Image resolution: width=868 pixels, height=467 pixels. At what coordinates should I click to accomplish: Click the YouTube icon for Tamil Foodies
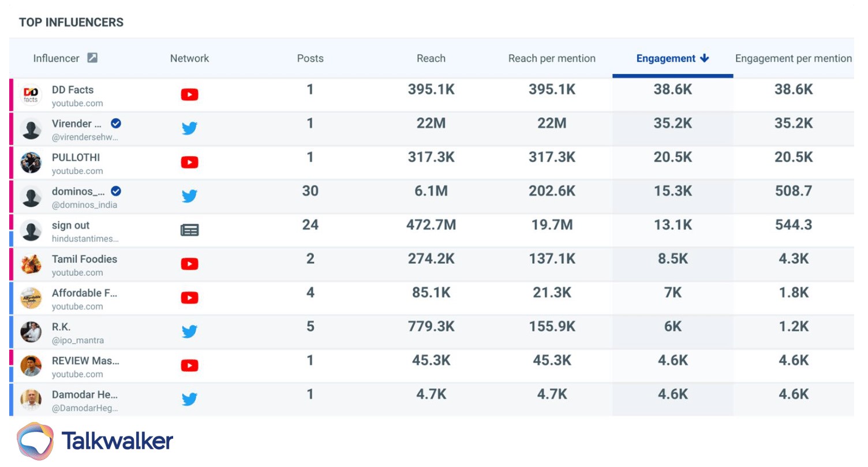tap(189, 264)
